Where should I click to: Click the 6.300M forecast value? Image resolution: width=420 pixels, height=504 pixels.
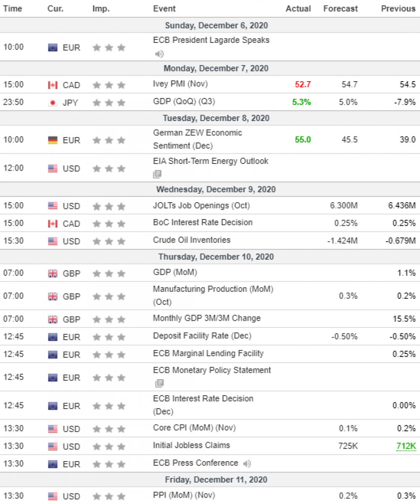pyautogui.click(x=344, y=206)
